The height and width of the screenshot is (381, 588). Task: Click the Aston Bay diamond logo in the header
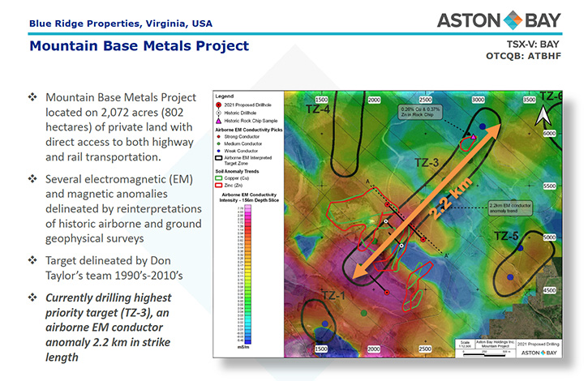(513, 20)
